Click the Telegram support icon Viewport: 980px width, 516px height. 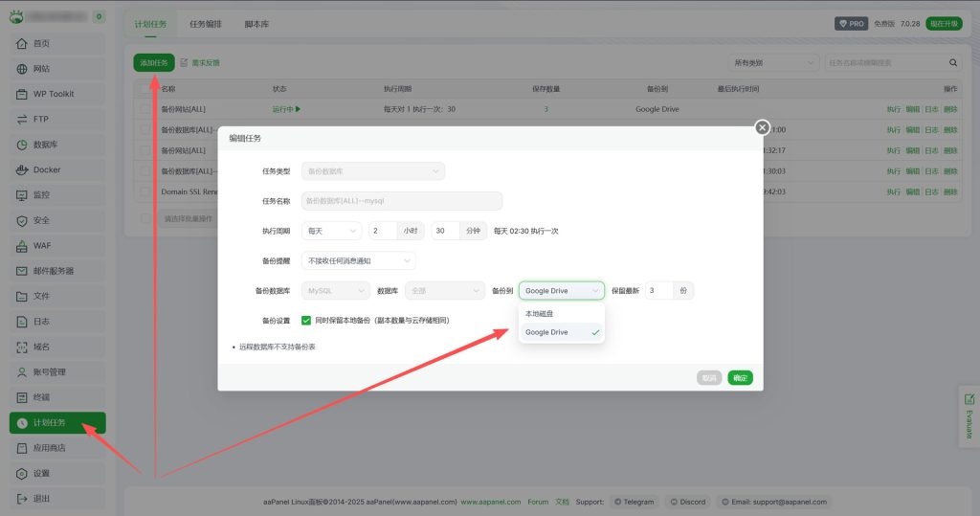pyautogui.click(x=618, y=502)
